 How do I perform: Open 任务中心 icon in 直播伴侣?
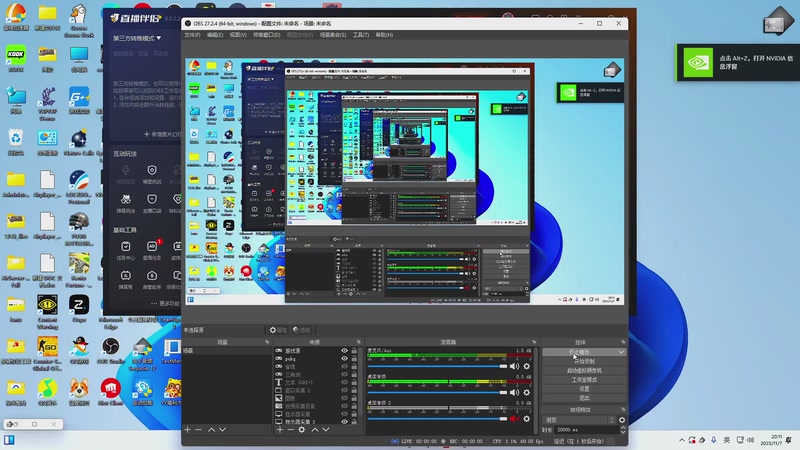pyautogui.click(x=126, y=251)
